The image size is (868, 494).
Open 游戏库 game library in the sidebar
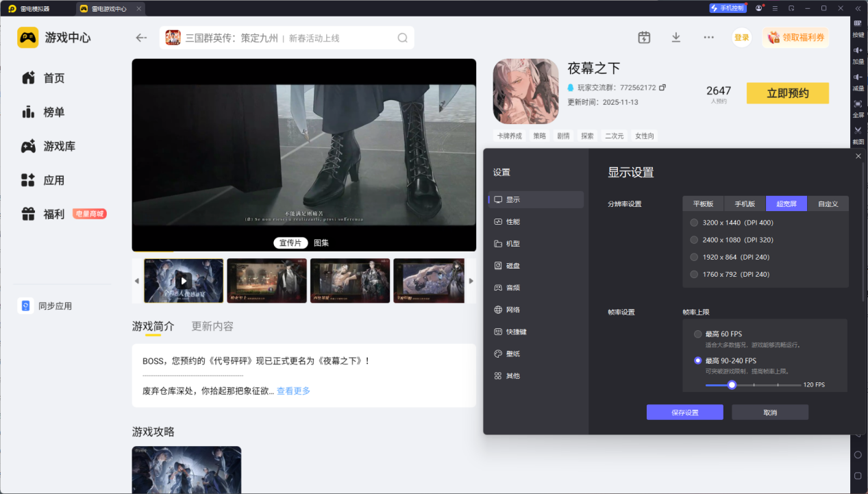click(59, 146)
